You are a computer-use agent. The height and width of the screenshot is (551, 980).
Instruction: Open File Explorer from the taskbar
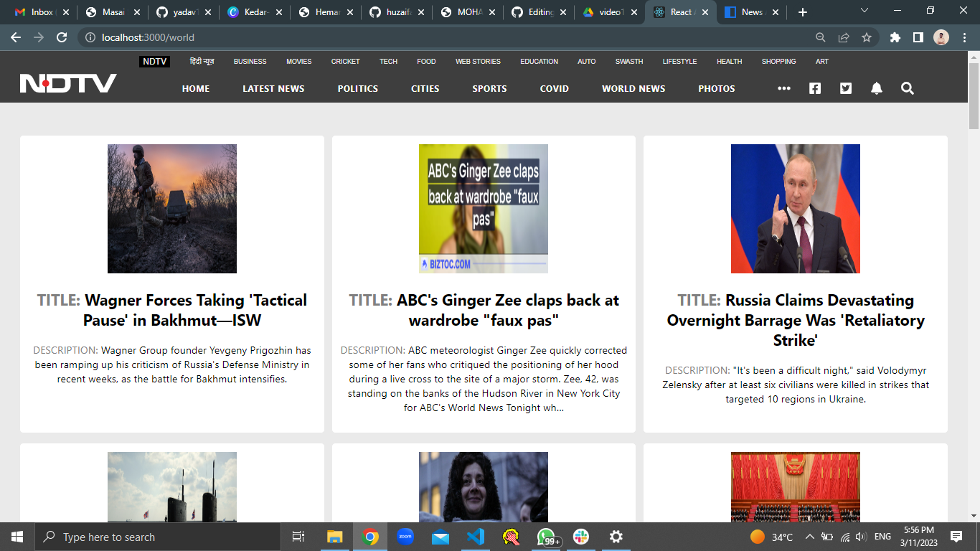[335, 537]
